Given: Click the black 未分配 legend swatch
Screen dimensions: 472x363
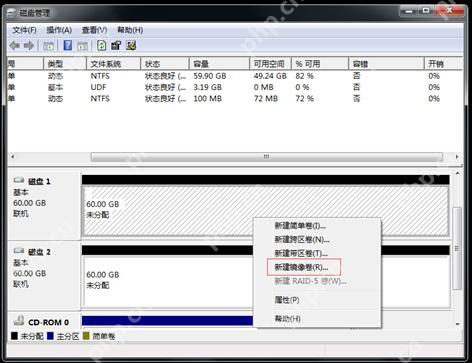Looking at the screenshot, I should [14, 336].
